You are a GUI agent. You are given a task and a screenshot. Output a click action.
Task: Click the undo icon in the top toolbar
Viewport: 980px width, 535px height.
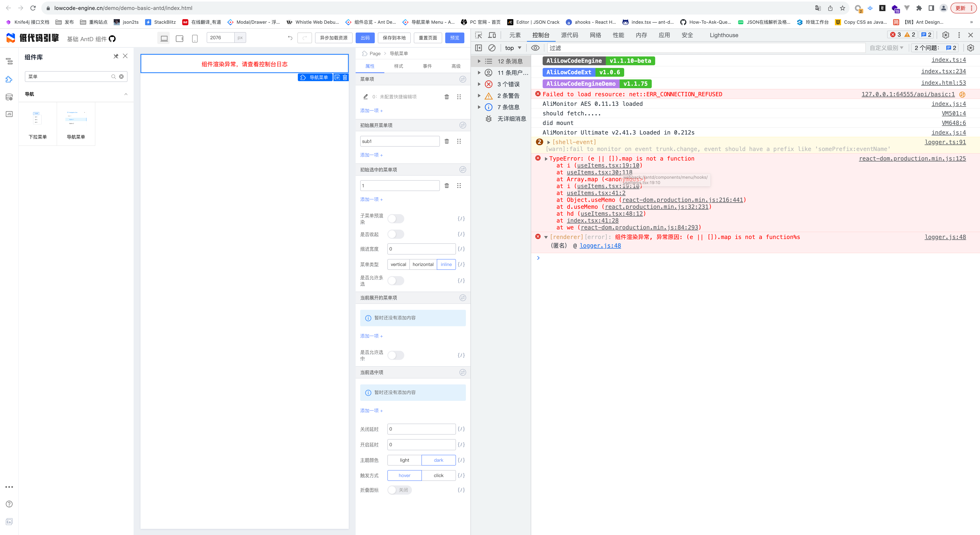pyautogui.click(x=290, y=38)
